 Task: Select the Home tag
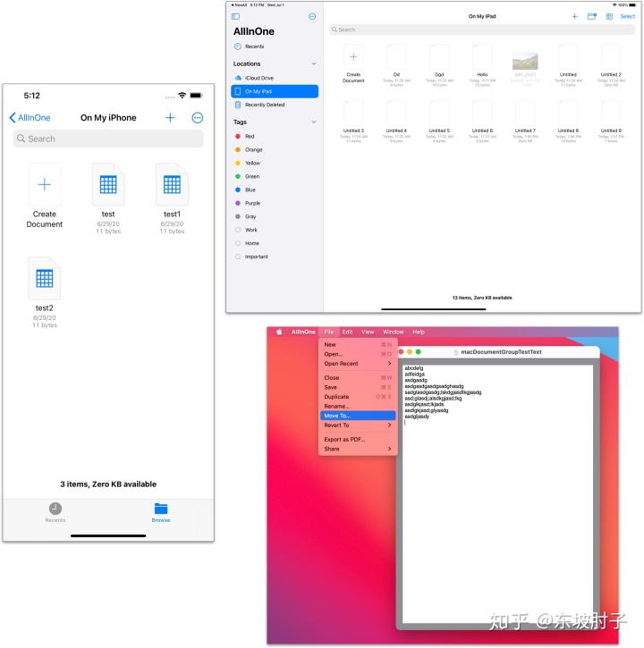[x=275, y=243]
